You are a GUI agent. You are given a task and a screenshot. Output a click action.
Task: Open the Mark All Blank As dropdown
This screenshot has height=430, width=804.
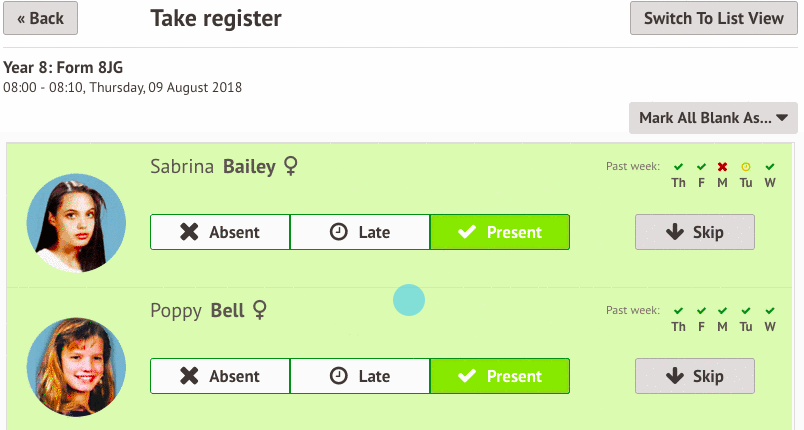[713, 118]
